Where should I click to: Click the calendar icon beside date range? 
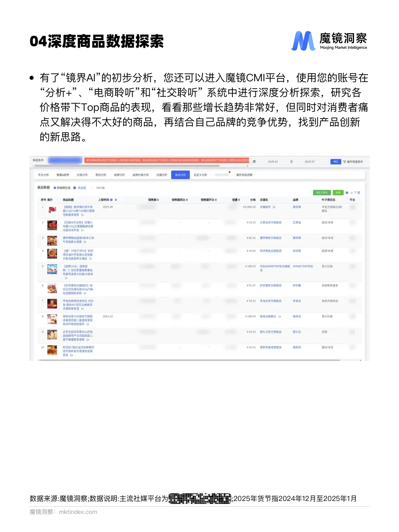pos(254,161)
